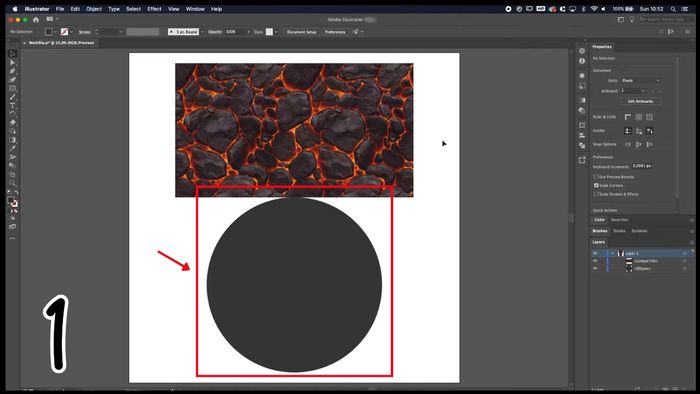Open the Opacity value arrow
This screenshot has height=394, width=700.
tap(249, 32)
